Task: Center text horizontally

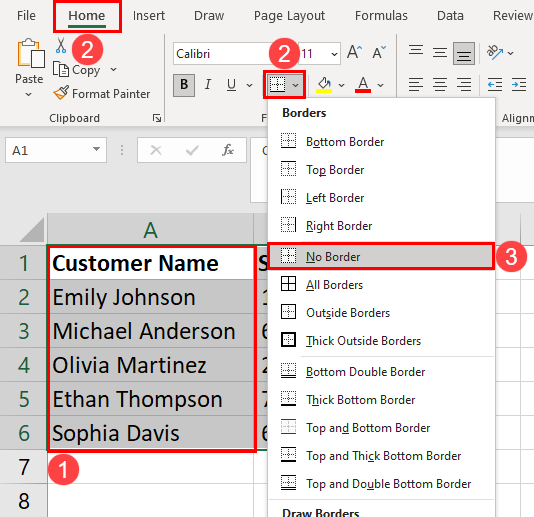Action: point(440,84)
